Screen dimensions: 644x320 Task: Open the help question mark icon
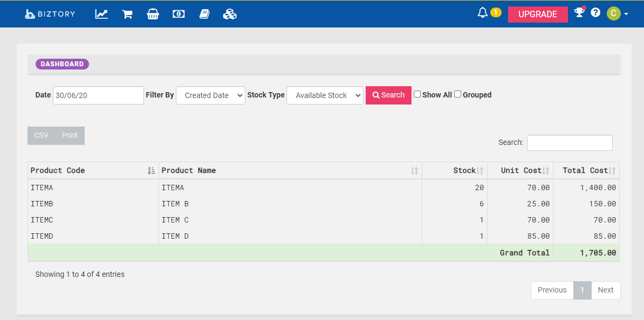(x=595, y=12)
